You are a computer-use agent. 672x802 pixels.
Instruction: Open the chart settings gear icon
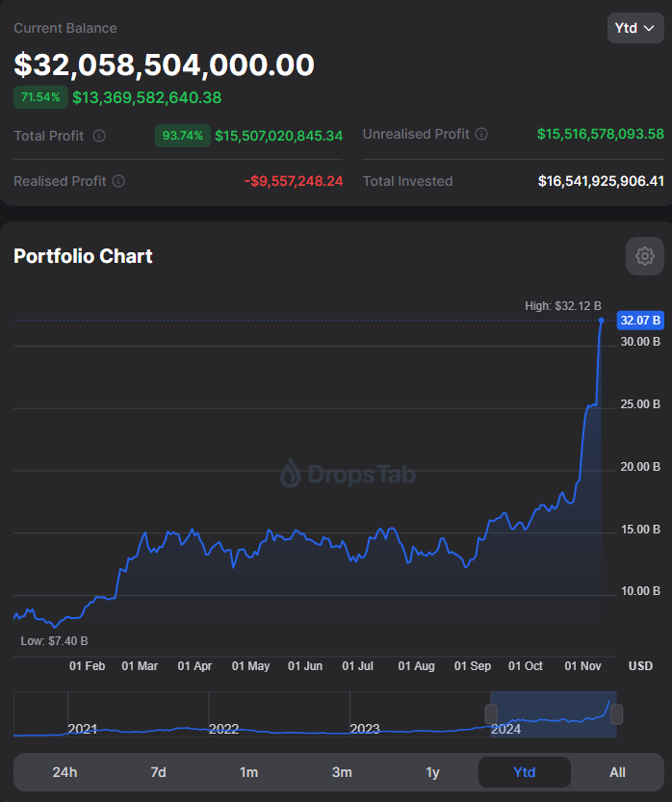click(644, 256)
